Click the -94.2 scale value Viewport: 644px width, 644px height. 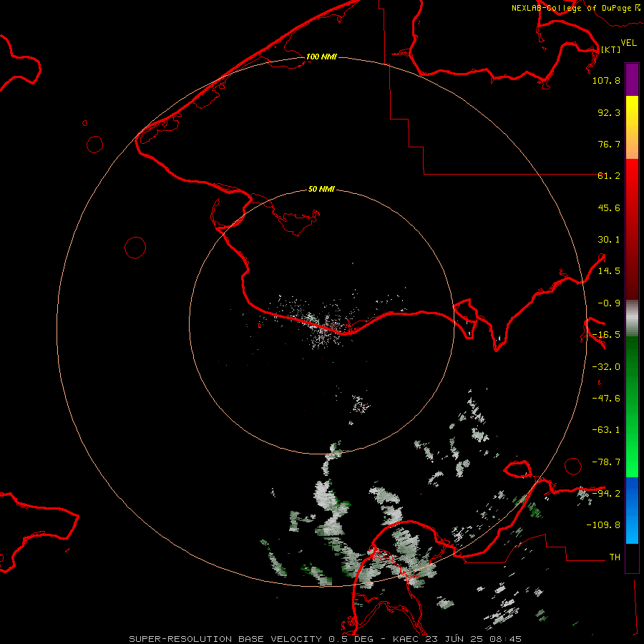click(x=606, y=494)
